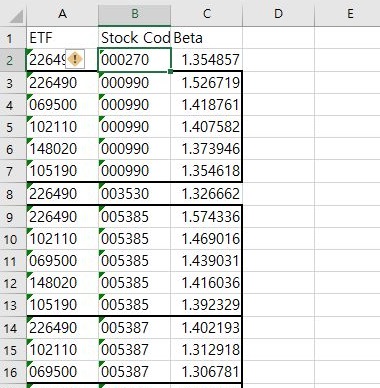380x388 pixels.
Task: Select row 2 header
Action: 13,60
